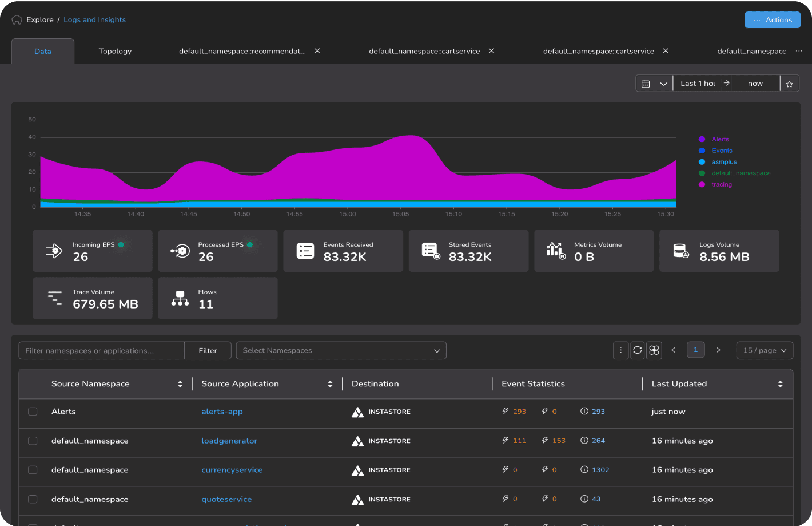This screenshot has height=526, width=812.
Task: Click the refresh icon above table
Action: point(638,350)
